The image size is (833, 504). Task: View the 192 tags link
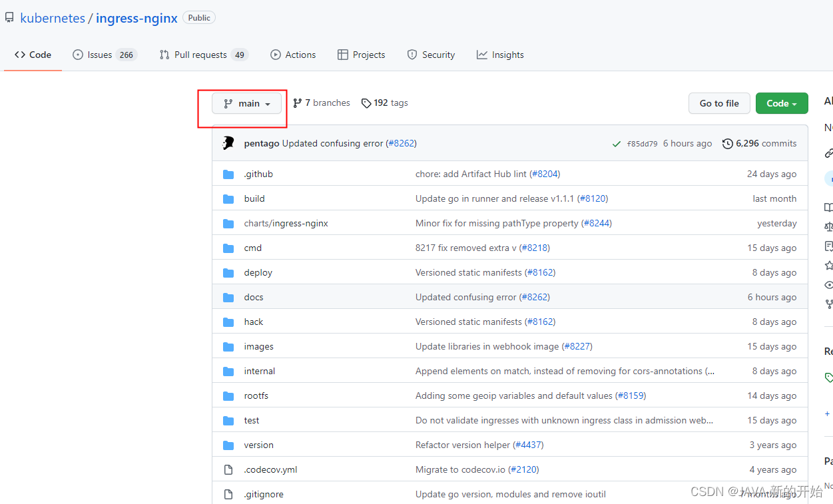(385, 103)
